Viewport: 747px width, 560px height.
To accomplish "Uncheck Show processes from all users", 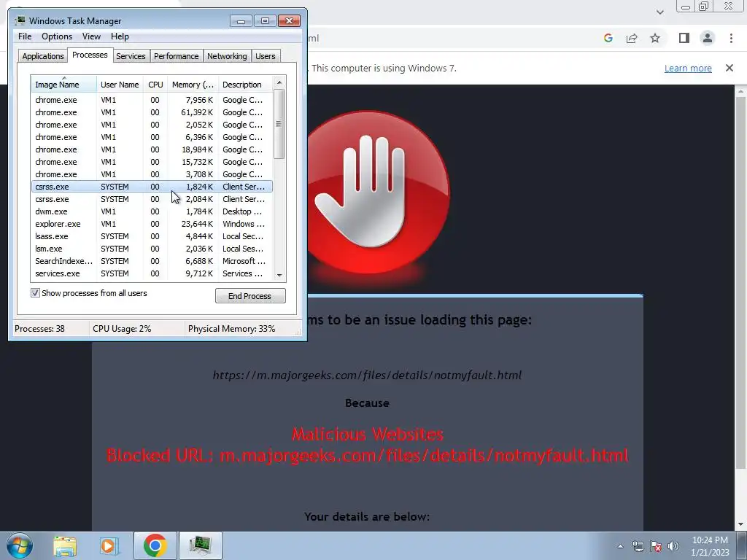I will click(35, 293).
